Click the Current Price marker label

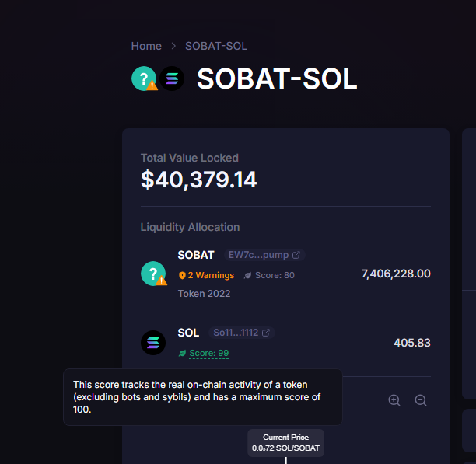pos(285,443)
